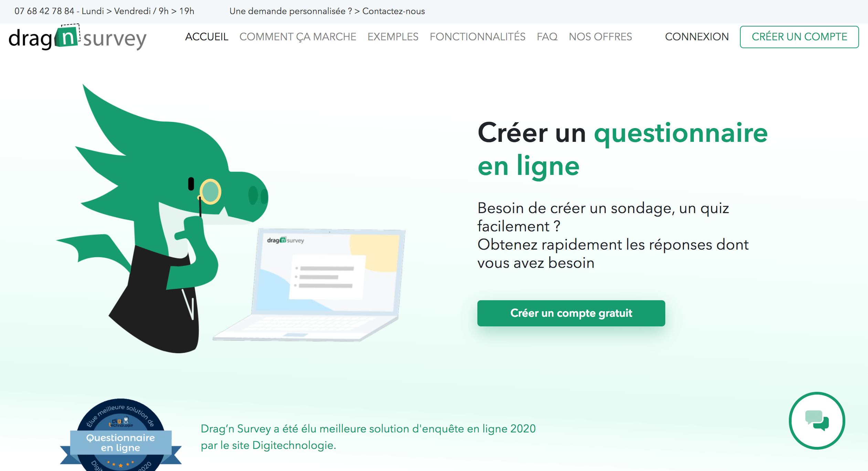Image resolution: width=868 pixels, height=471 pixels.
Task: Open the FAQ menu item
Action: point(547,36)
